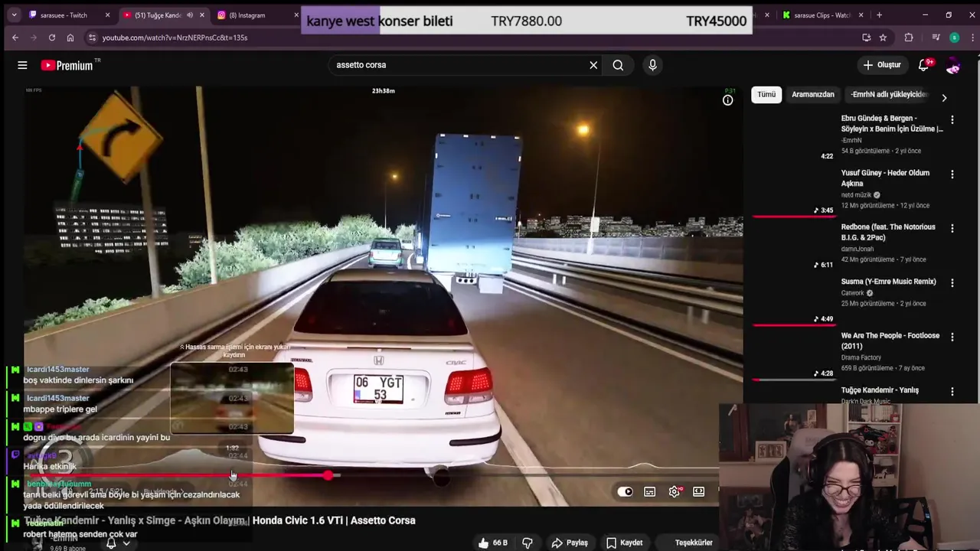Open browser extensions puzzle icon
The width and height of the screenshot is (980, 551).
[x=909, y=37]
